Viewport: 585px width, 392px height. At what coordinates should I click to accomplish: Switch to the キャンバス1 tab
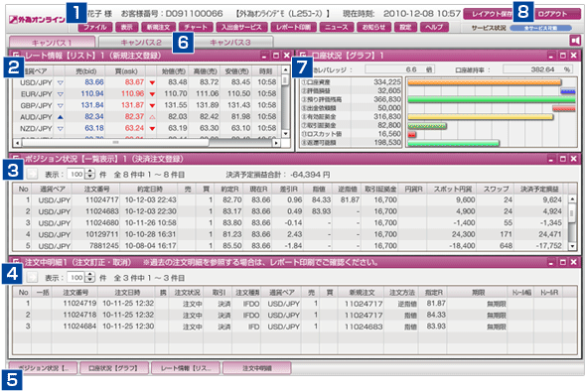click(x=52, y=42)
